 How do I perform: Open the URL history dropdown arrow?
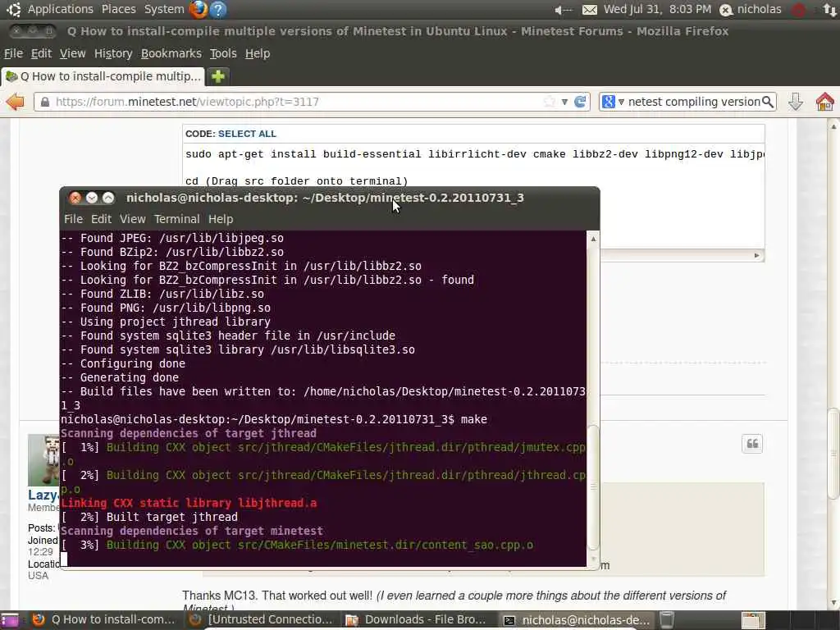(564, 102)
